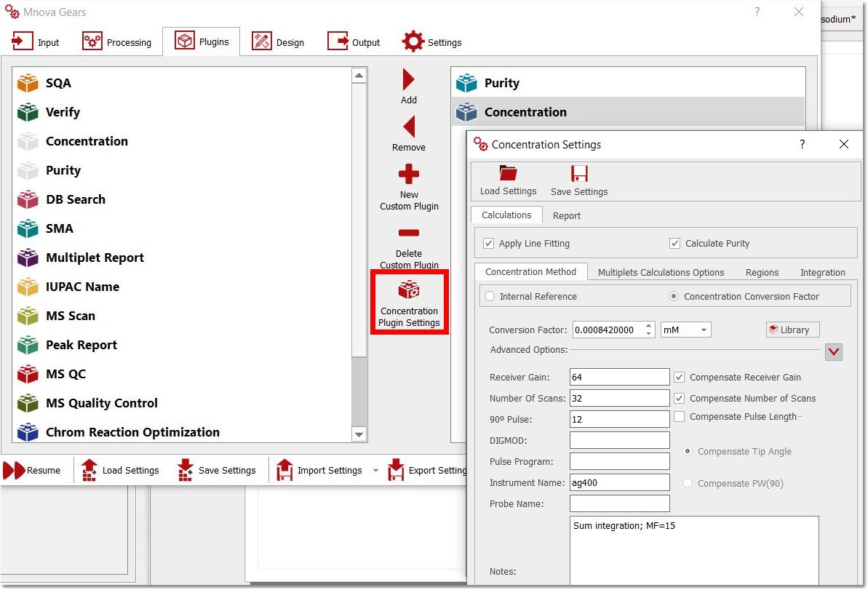Click plugin list scroll down arrow
This screenshot has width=868, height=590.
[359, 435]
